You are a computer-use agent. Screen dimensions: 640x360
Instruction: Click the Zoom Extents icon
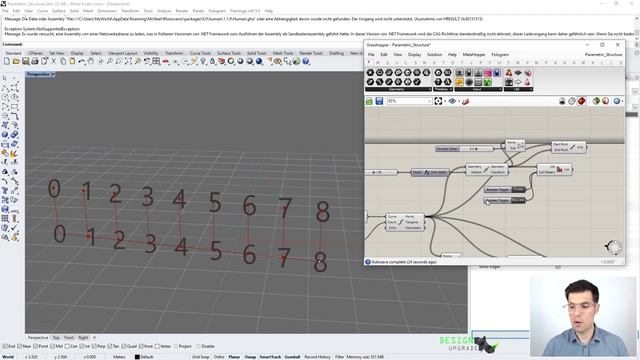pos(128,61)
